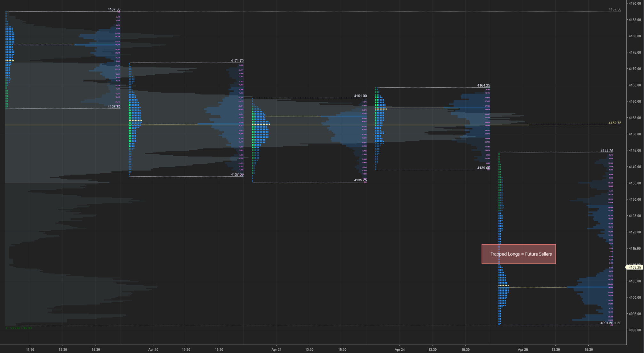Click the green sigma volume summary text
Image resolution: width=644 pixels, height=353 pixels.
[x=19, y=328]
